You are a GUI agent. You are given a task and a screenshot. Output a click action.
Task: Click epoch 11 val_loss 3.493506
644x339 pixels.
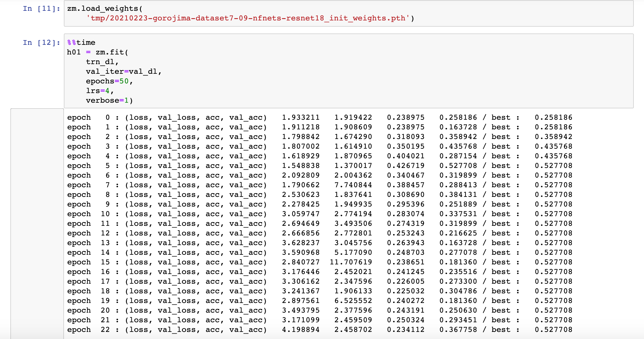click(353, 224)
